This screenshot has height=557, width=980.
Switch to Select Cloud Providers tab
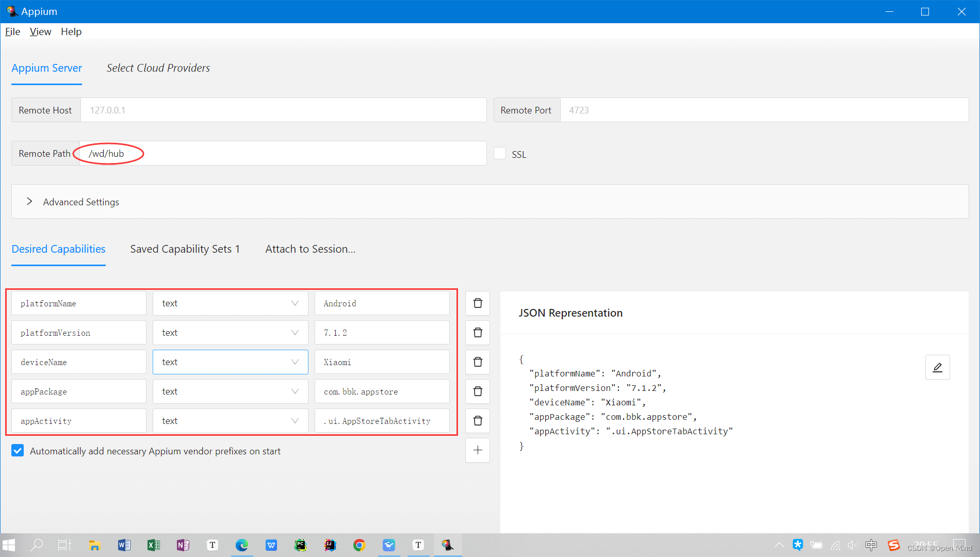(x=158, y=68)
